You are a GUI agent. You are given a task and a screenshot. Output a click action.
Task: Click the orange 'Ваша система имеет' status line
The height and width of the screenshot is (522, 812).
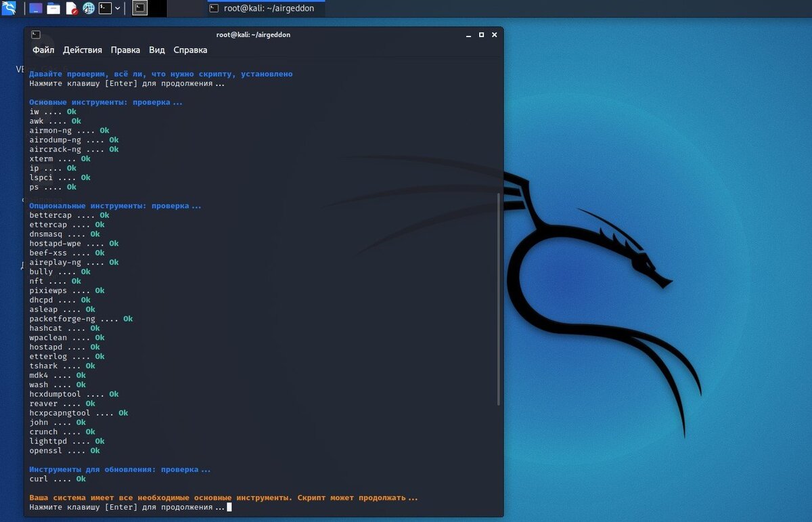tap(224, 498)
